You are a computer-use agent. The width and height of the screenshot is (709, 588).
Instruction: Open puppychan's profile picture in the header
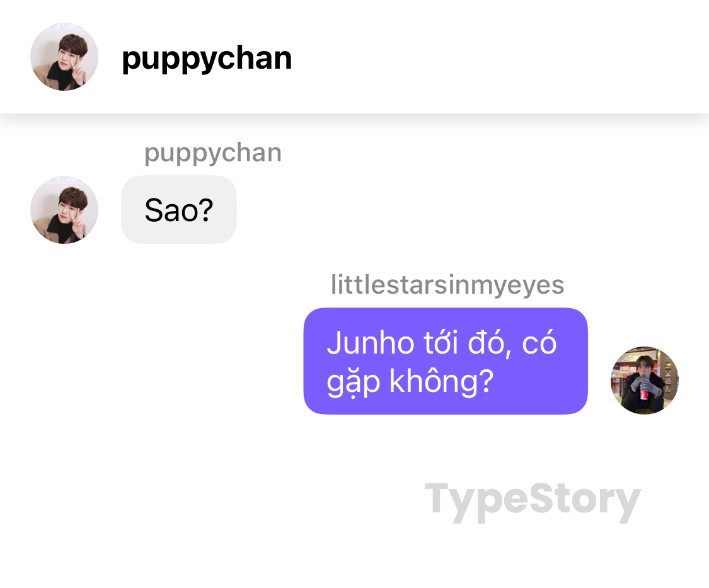64,57
